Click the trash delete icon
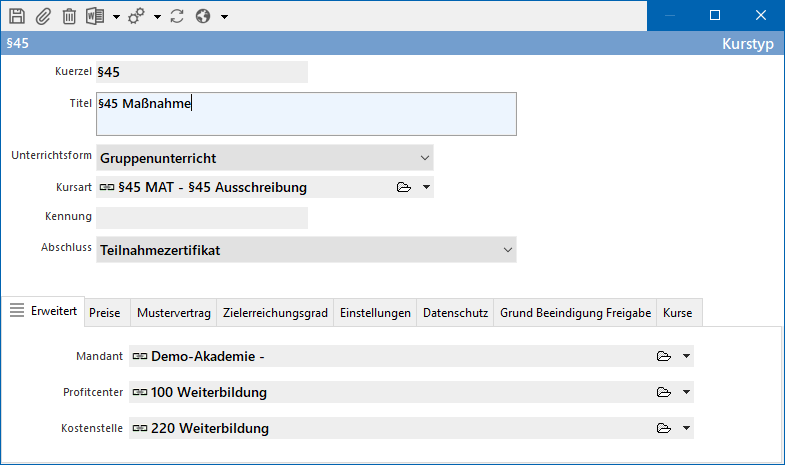 tap(69, 16)
